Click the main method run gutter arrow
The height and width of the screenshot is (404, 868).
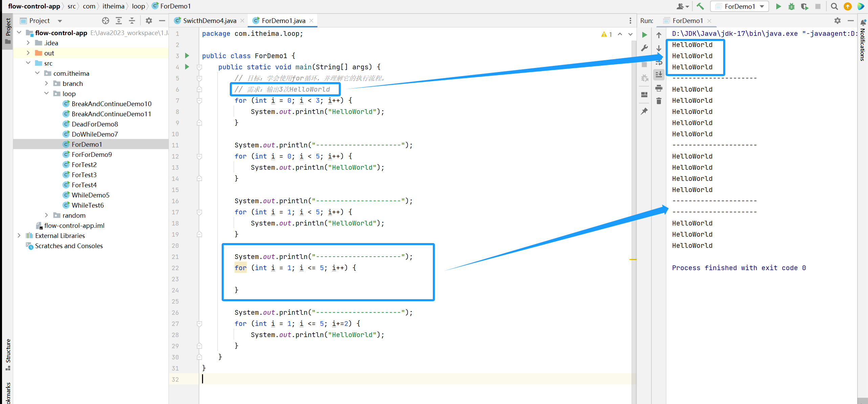[187, 67]
